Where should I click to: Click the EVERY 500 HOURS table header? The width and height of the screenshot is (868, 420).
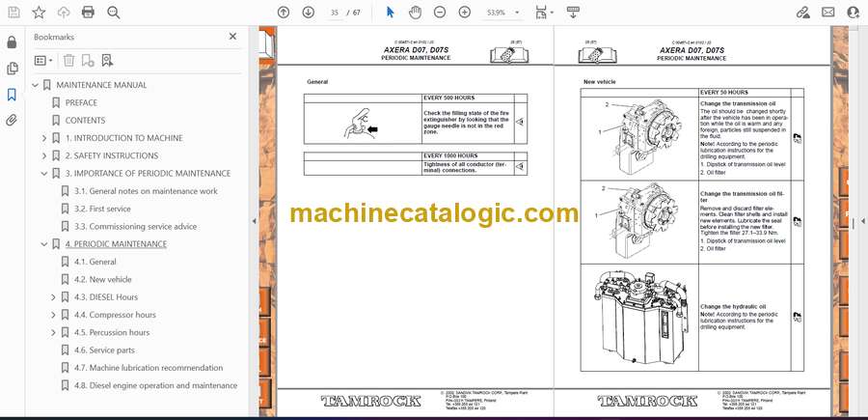pyautogui.click(x=448, y=98)
